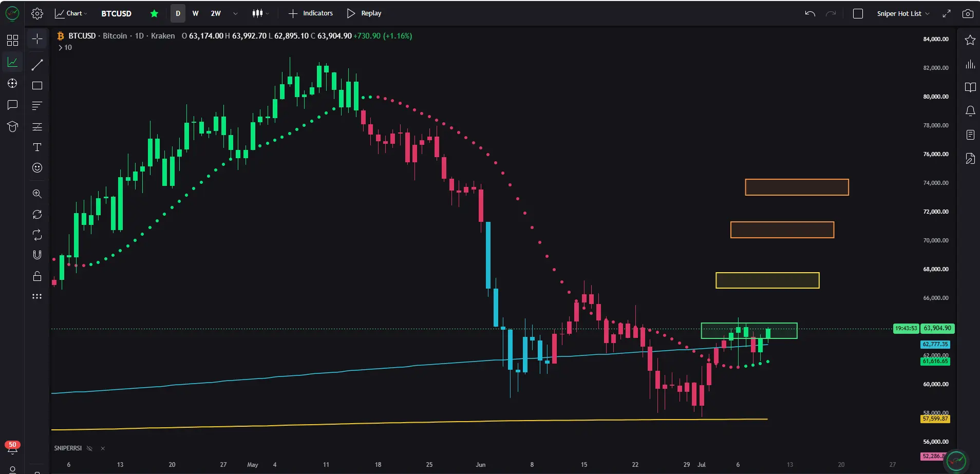Click the green 61,616.65 price label
980x474 pixels.
pyautogui.click(x=935, y=362)
